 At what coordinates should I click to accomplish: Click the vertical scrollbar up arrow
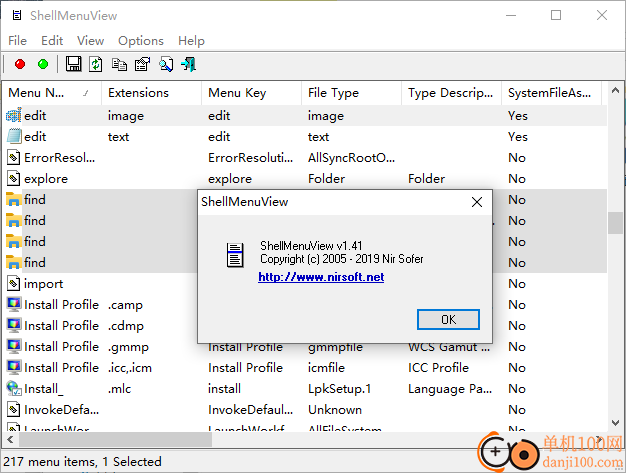point(615,91)
